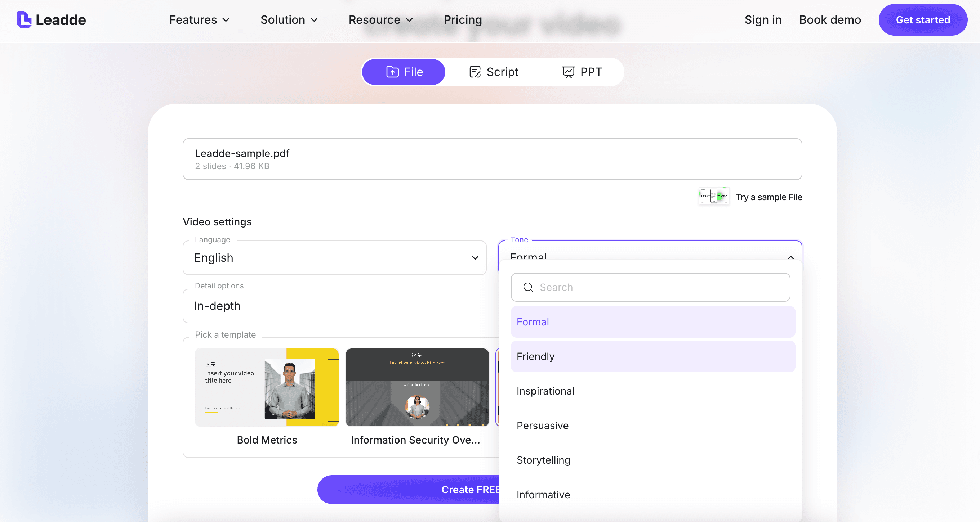Open the Language dropdown showing English
Image resolution: width=980 pixels, height=522 pixels.
coord(334,258)
